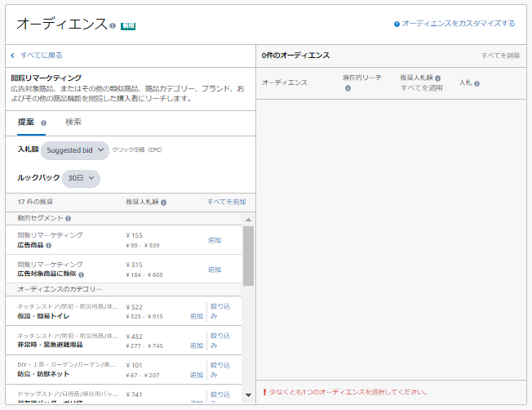Click the 0件のオーディエンス header
Image resolution: width=532 pixels, height=410 pixels.
295,56
